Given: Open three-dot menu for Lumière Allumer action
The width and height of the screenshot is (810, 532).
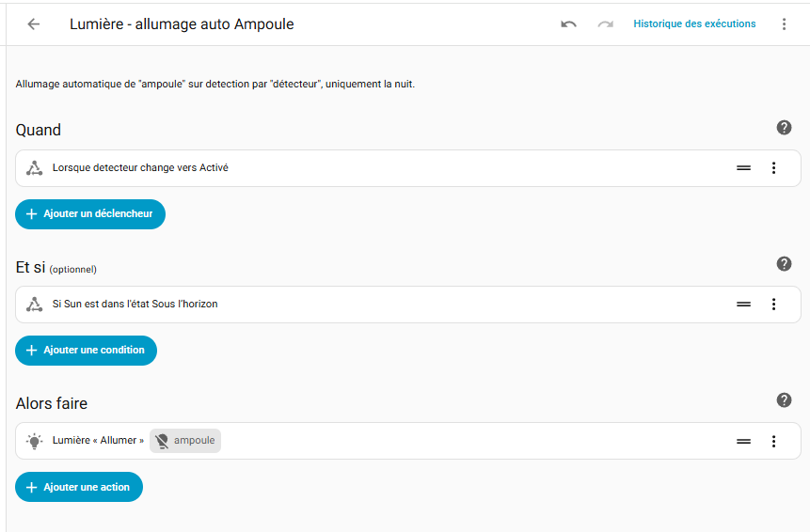Looking at the screenshot, I should pyautogui.click(x=773, y=441).
